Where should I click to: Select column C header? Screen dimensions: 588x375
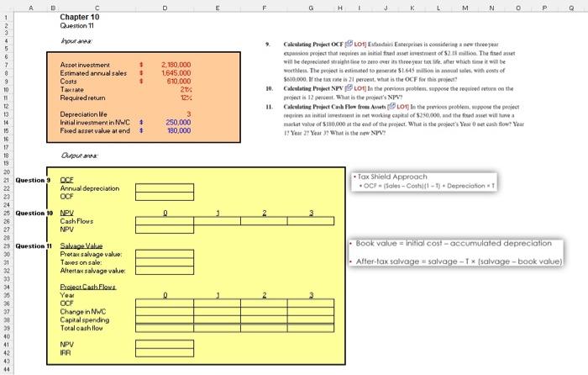click(x=97, y=8)
